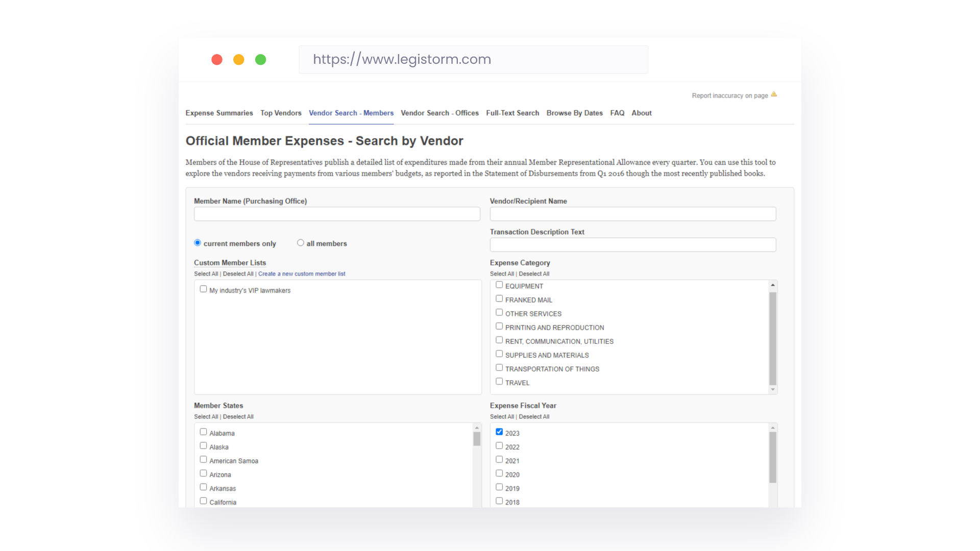Screen dimensions: 980x551
Task: Click the red browser window dot
Action: [216, 60]
